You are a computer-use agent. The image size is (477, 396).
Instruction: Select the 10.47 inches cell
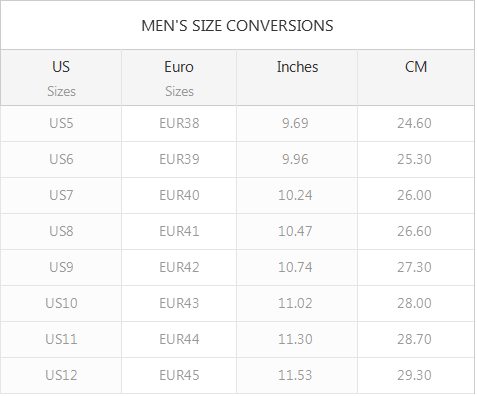[x=297, y=231]
